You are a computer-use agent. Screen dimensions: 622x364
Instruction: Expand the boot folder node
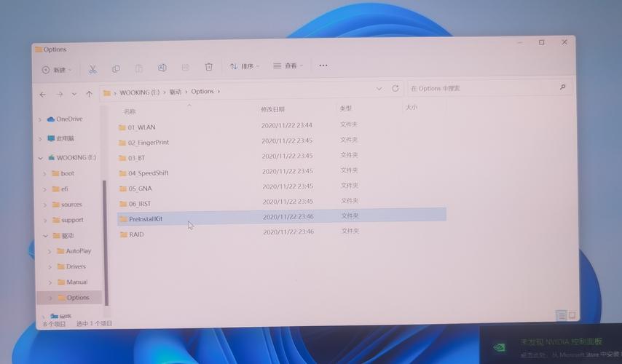44,174
